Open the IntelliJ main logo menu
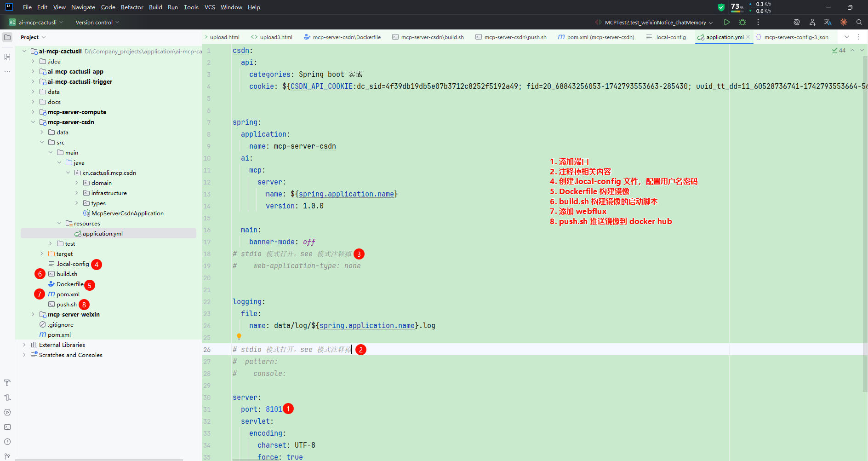Image resolution: width=868 pixels, height=461 pixels. click(x=9, y=7)
